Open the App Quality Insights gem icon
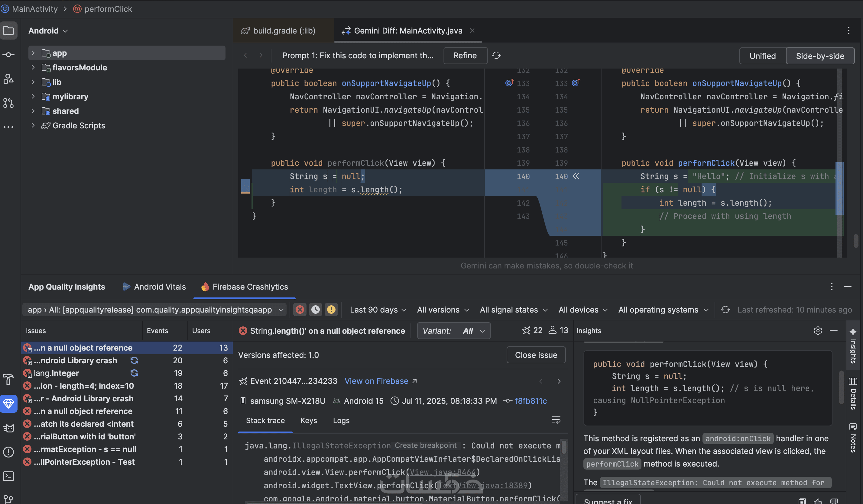863x504 pixels. coord(8,404)
